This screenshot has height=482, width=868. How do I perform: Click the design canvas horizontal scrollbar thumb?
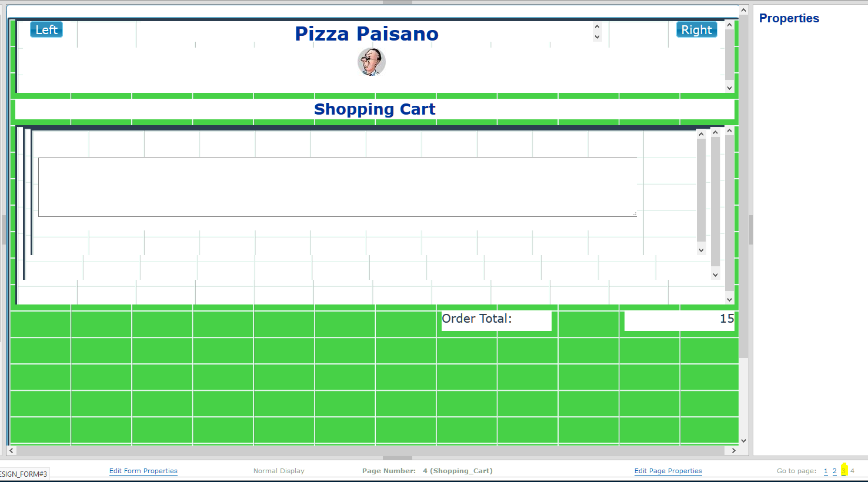tap(370, 451)
